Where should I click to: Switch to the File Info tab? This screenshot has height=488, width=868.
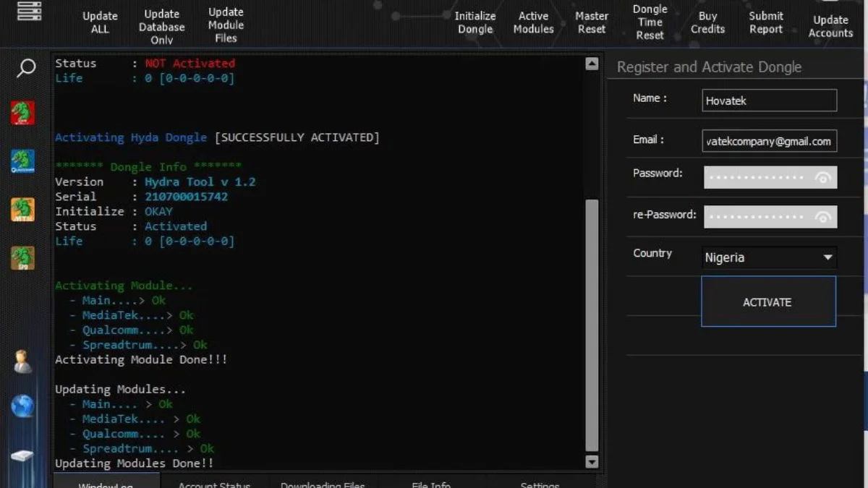tap(430, 484)
